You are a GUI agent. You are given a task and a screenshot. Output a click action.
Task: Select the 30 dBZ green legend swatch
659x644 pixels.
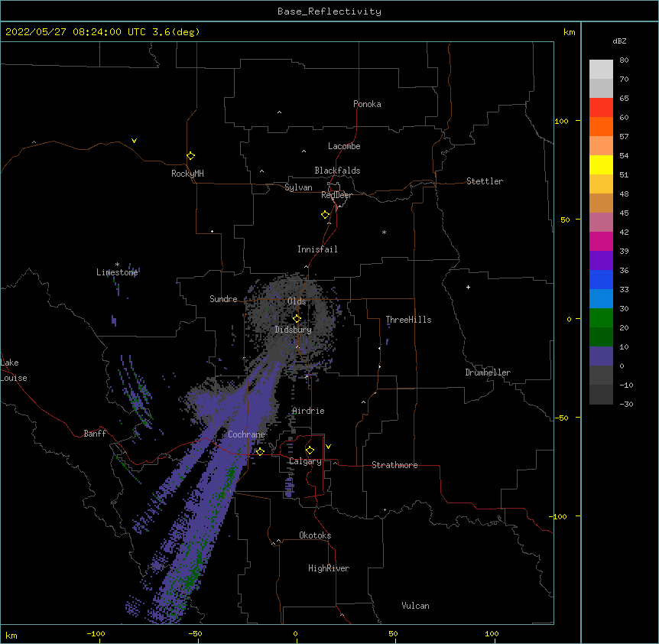click(x=601, y=318)
